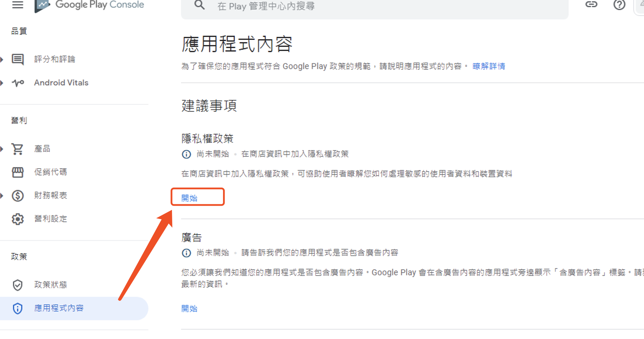This screenshot has height=339, width=644.
Task: Expand the 評分和評論 sidebar section
Action: [x=2, y=60]
